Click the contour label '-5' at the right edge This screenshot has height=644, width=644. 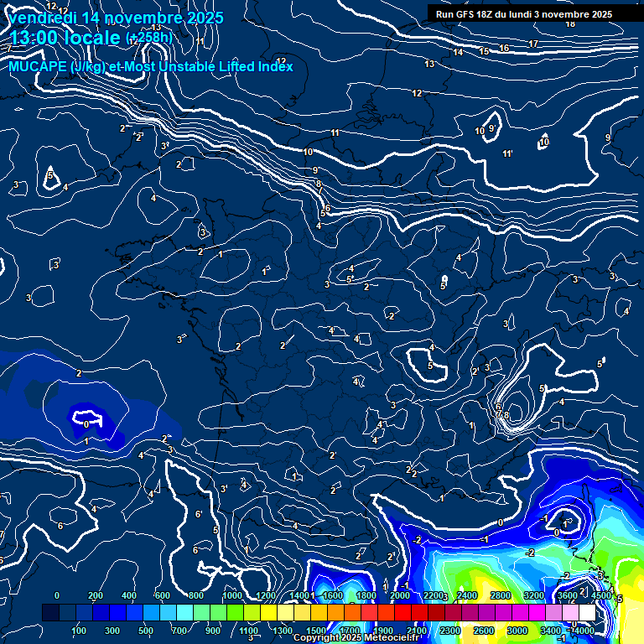click(619, 599)
